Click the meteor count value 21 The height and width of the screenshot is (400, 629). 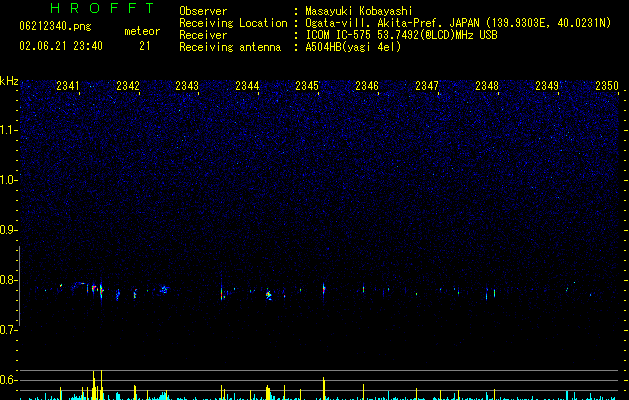click(x=145, y=46)
